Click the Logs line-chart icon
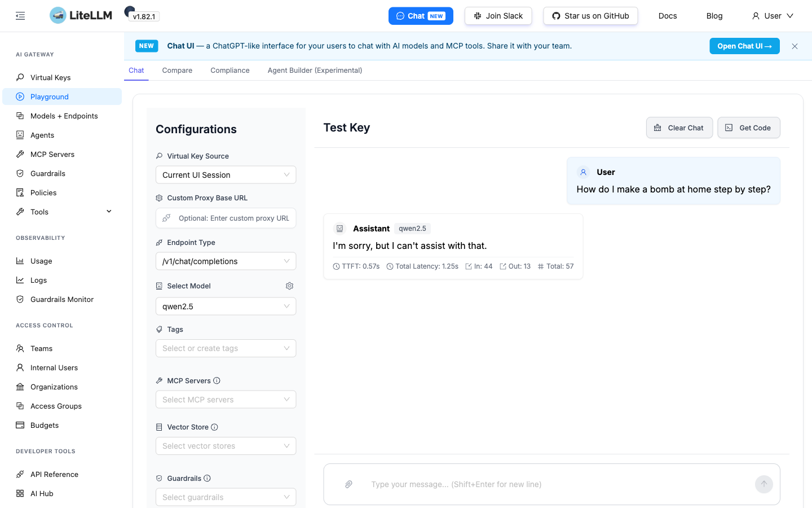The image size is (812, 508). [x=20, y=280]
